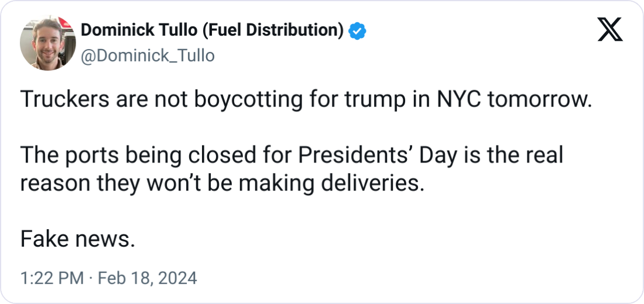
Task: Open the @Dominick_Tullo handle link
Action: [147, 56]
